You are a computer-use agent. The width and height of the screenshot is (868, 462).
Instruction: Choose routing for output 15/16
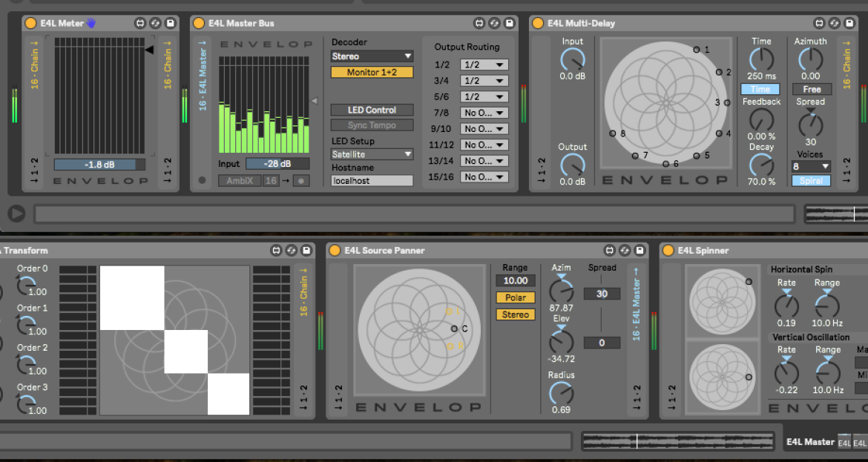click(x=484, y=177)
